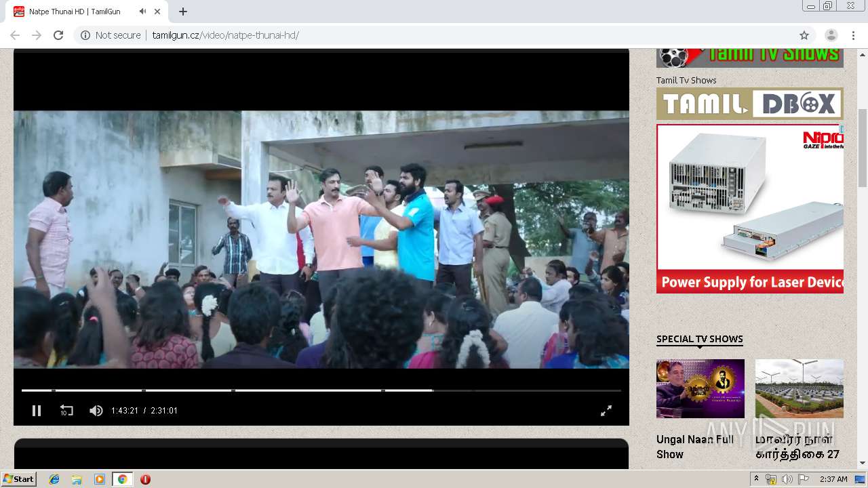
Task: Pause the video playback
Action: (x=37, y=410)
